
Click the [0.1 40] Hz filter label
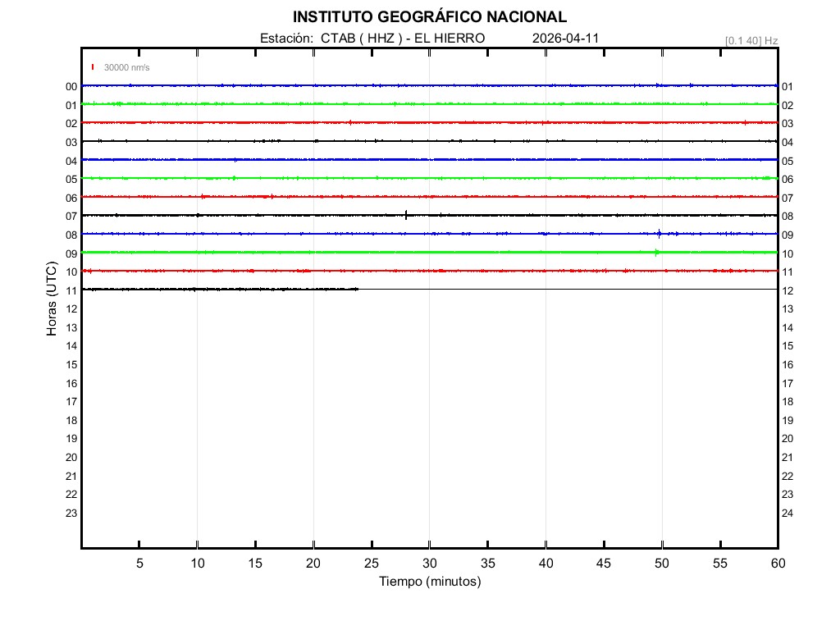751,40
